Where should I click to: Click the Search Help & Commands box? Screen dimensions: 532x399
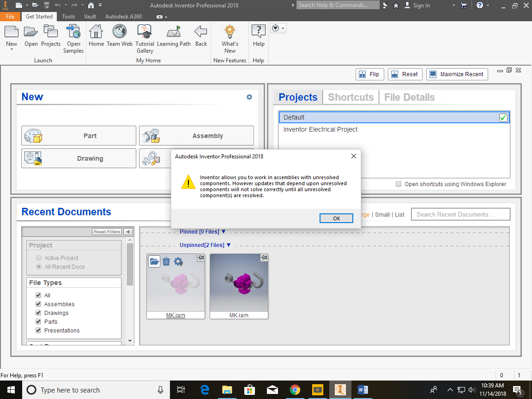338,5
